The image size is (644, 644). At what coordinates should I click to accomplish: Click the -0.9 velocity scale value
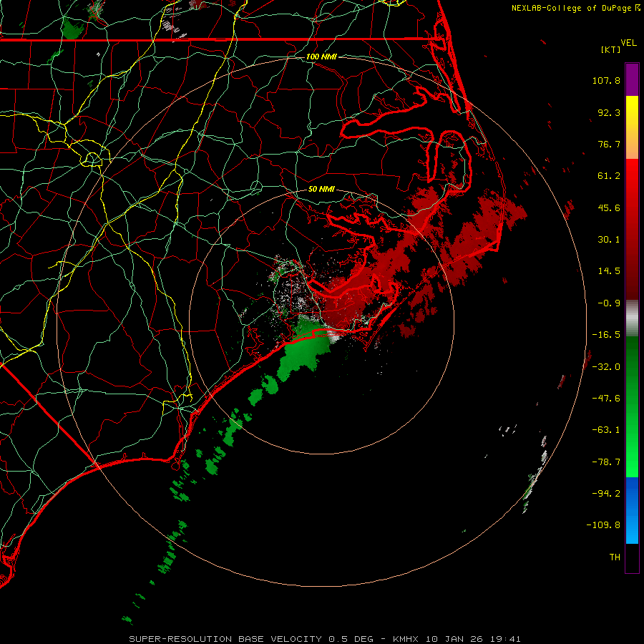(x=609, y=303)
